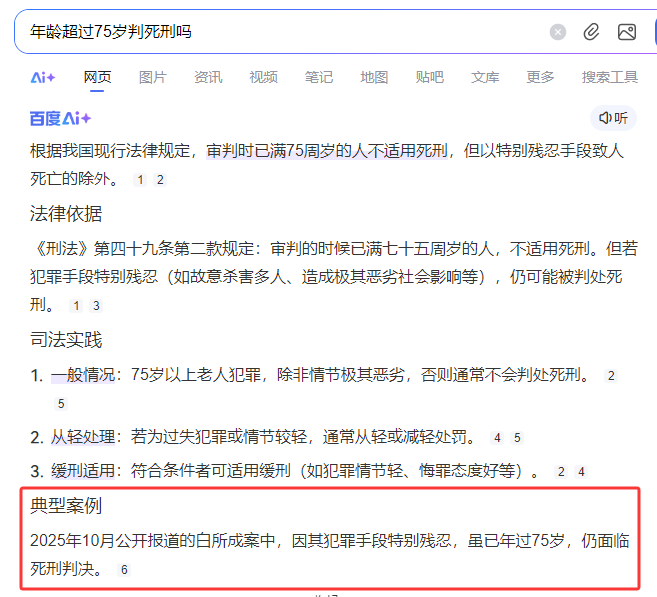Screen dimensions: 657x597
Task: Select the 贴吧 tab
Action: coord(429,77)
